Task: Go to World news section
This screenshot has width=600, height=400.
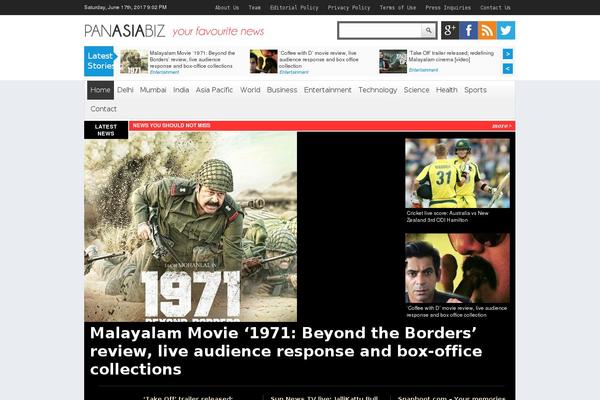Action: [250, 90]
